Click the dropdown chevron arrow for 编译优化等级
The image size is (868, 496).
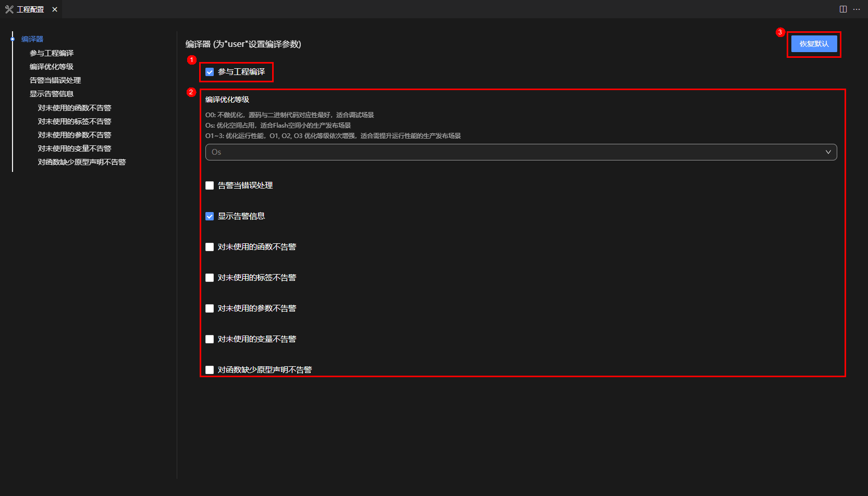coord(828,152)
